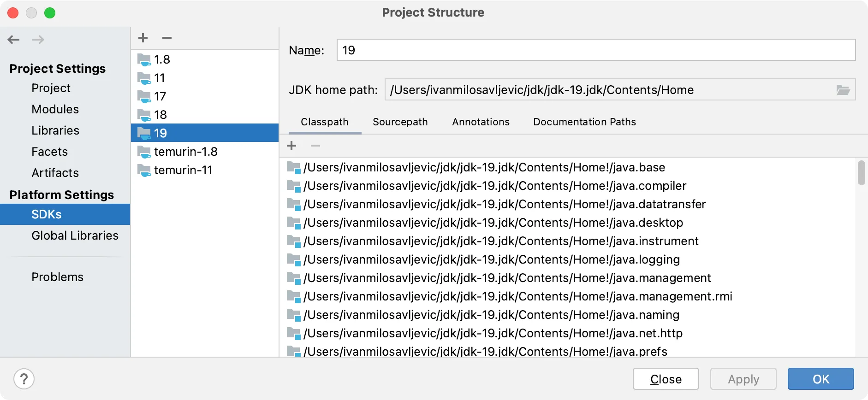868x400 pixels.
Task: Browse for JDK home path folder
Action: pos(843,90)
